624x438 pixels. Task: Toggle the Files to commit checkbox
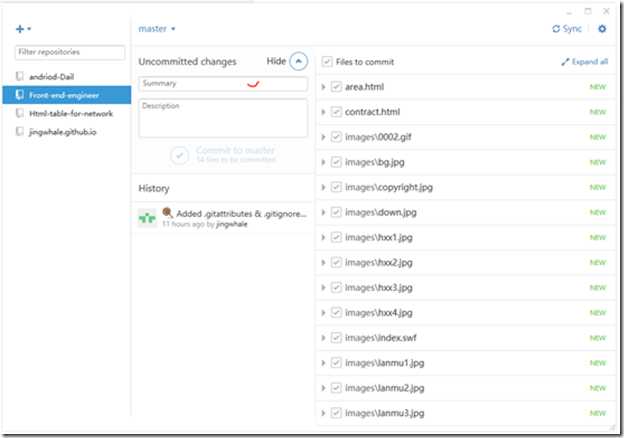click(x=327, y=62)
